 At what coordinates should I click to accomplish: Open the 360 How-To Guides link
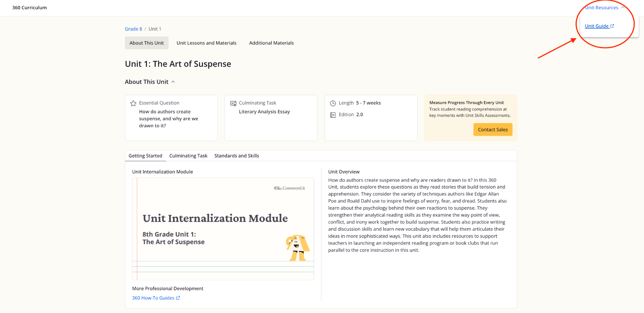[153, 298]
